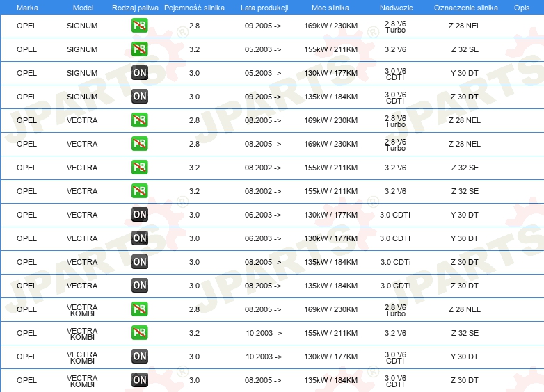
Task: Click 135kW / 184KM in the VECTRA KOMBI row
Action: [x=330, y=380]
